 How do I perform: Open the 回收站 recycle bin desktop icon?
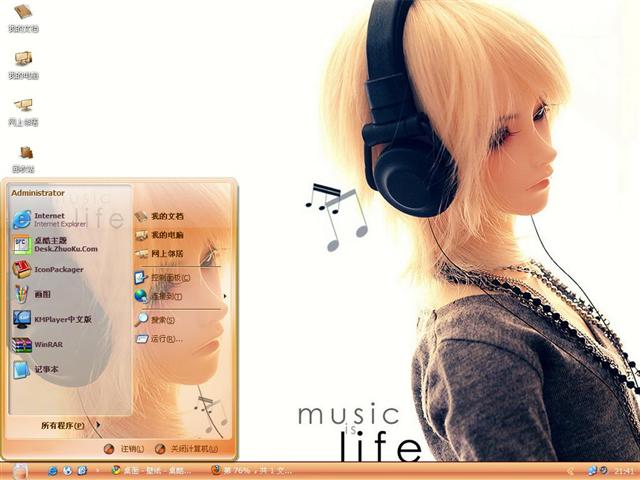point(23,159)
